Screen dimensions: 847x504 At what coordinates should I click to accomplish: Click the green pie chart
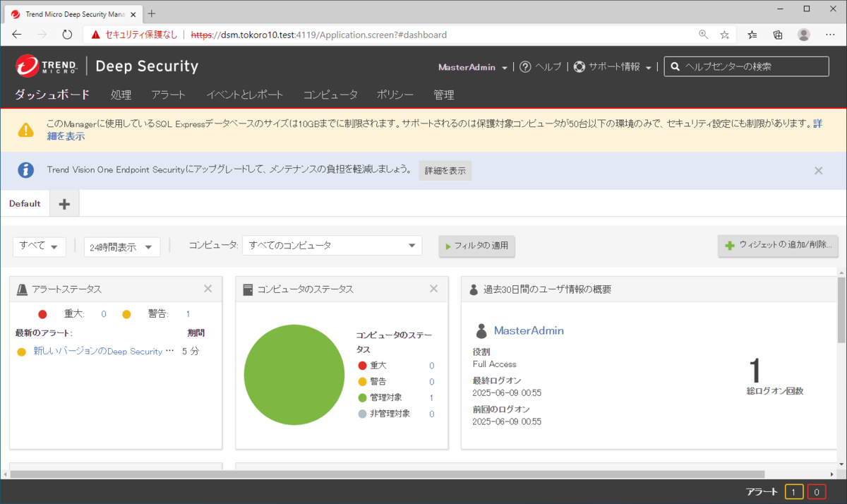(295, 374)
